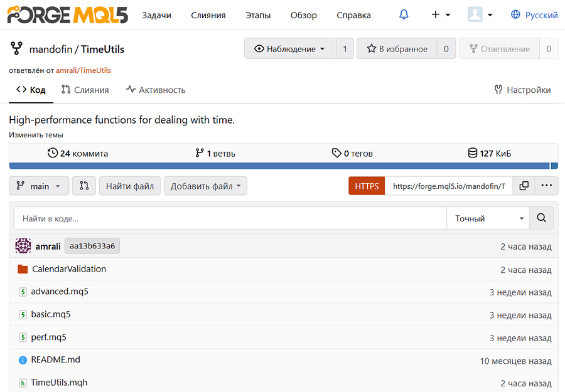The height and width of the screenshot is (392, 565).
Task: Click the globe language icon
Action: click(x=515, y=14)
